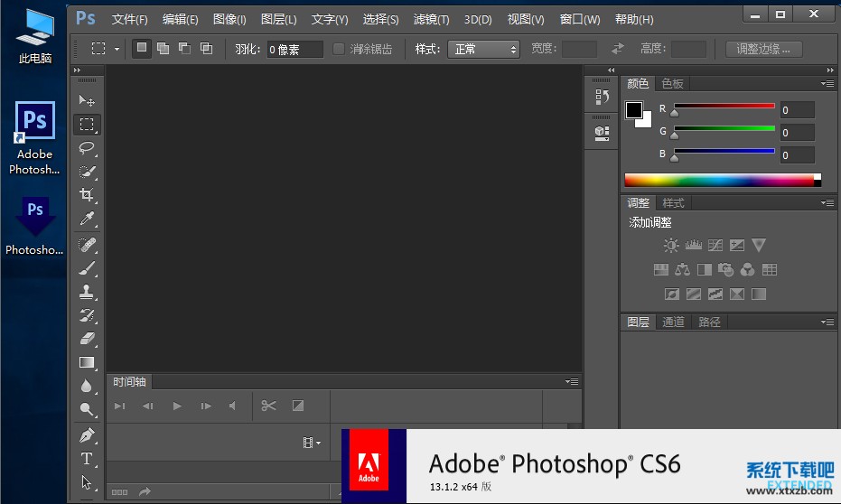Image resolution: width=841 pixels, height=504 pixels.
Task: Switch to the 通道 channels tab
Action: (673, 322)
